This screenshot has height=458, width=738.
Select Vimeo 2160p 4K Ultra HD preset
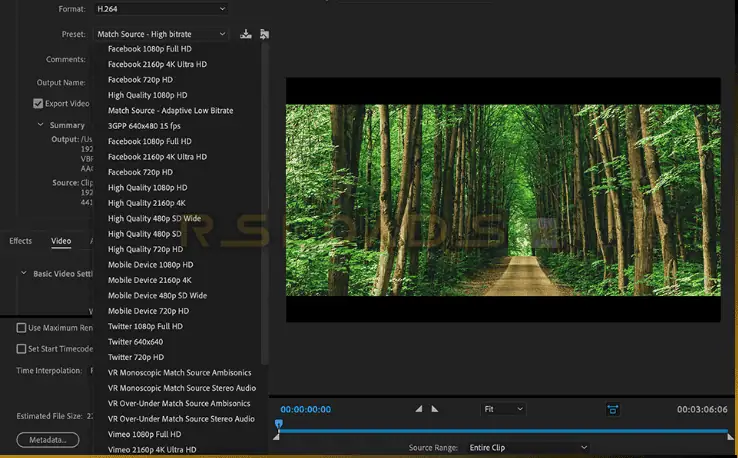(152, 450)
